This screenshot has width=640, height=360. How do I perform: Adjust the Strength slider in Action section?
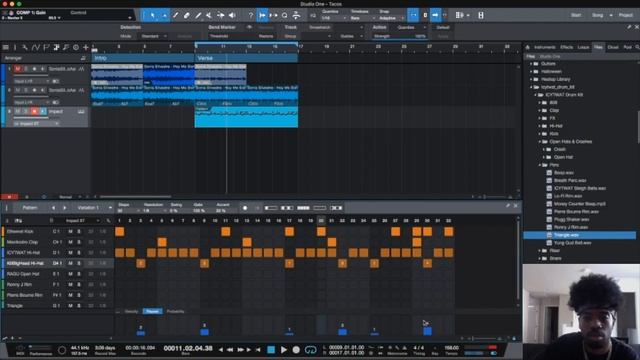[x=400, y=36]
